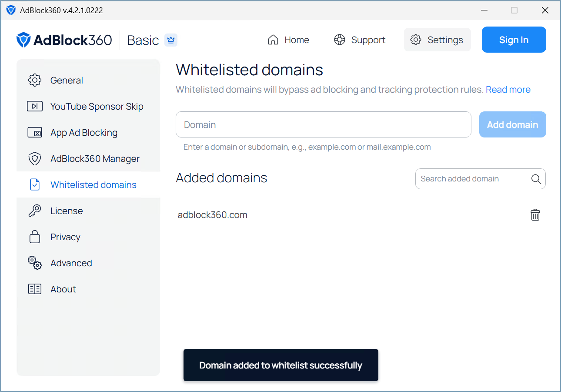Open the About section
The image size is (561, 392).
tap(88, 289)
